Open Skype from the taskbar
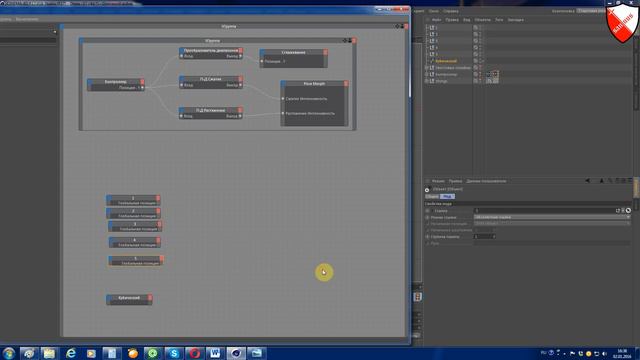 pos(174,353)
